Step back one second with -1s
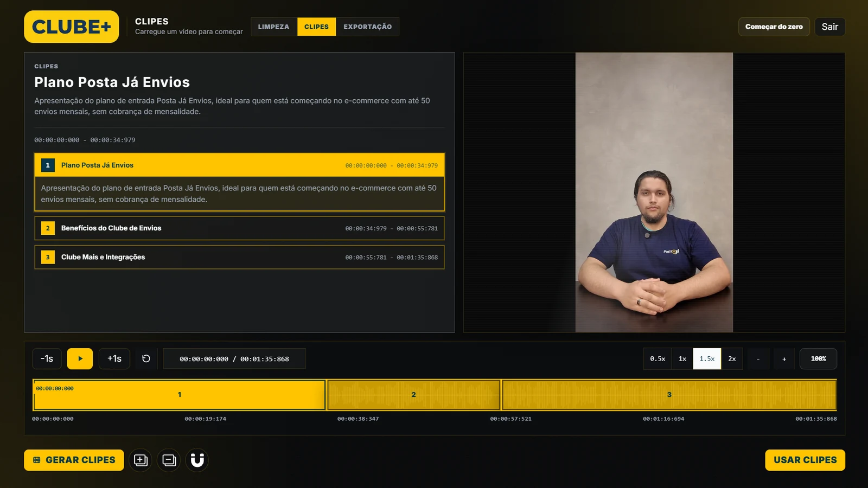The width and height of the screenshot is (868, 488). point(47,358)
